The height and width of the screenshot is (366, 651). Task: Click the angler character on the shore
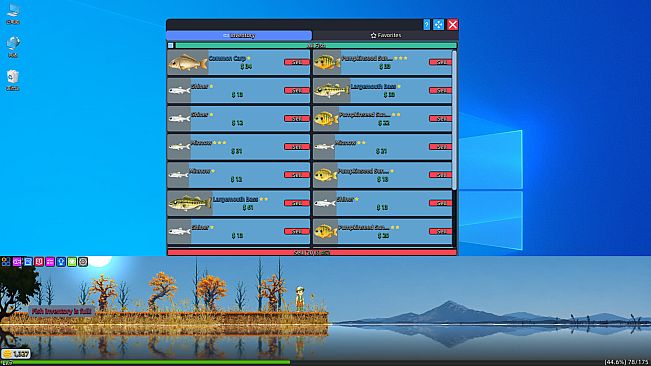[x=300, y=298]
